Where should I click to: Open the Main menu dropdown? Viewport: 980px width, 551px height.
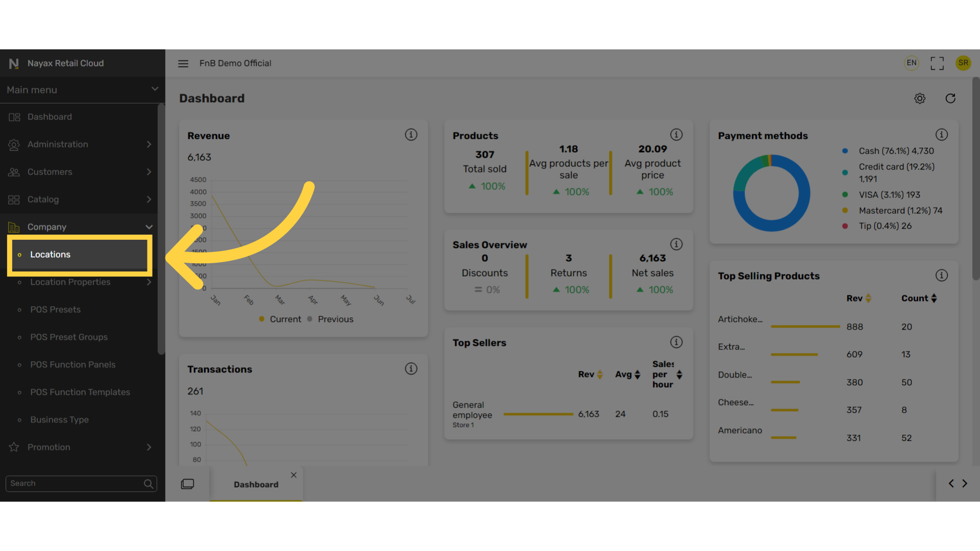tap(82, 90)
